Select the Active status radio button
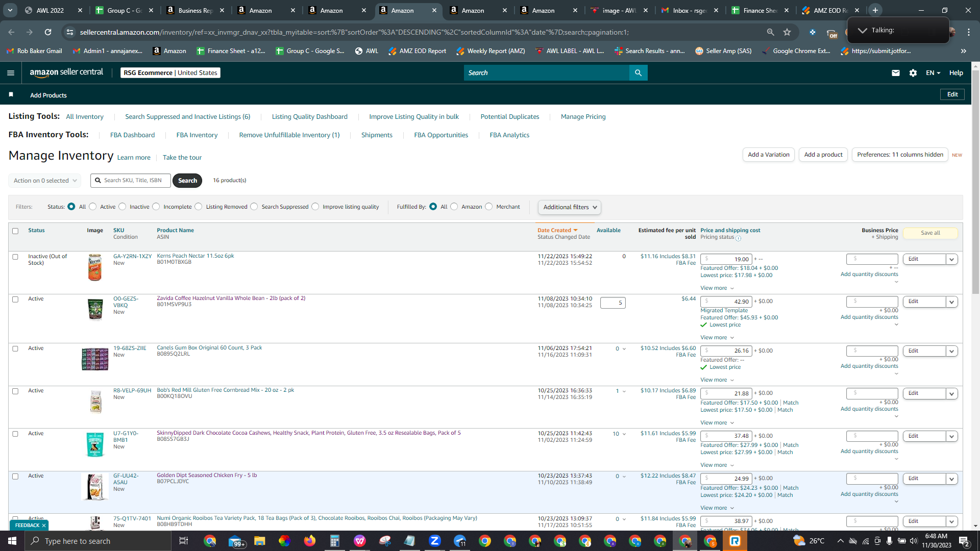980x551 pixels. 92,207
